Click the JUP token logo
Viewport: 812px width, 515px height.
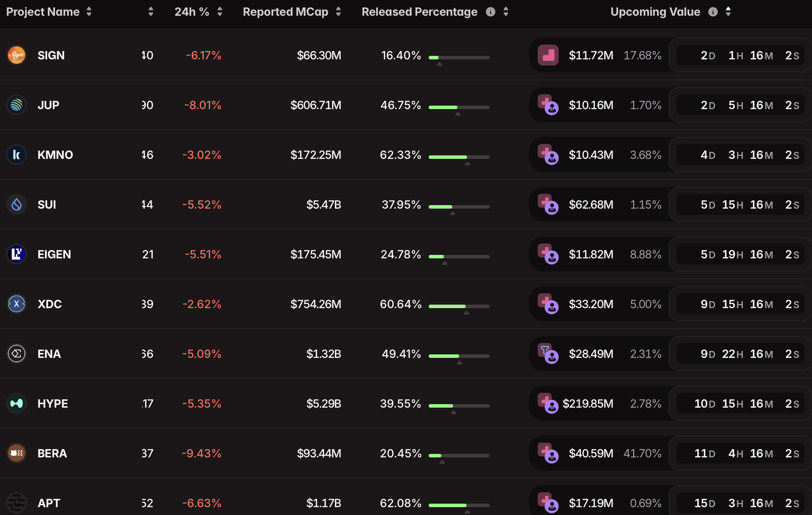click(x=17, y=105)
